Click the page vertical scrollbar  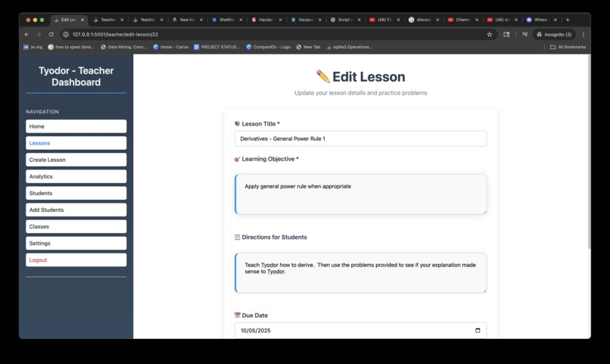tap(589, 151)
